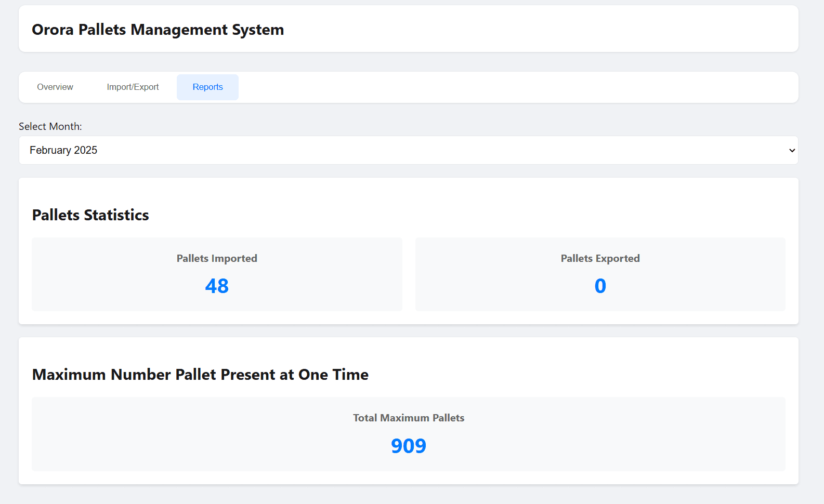Open the Overview tab
Image resolution: width=824 pixels, height=504 pixels.
pos(55,87)
